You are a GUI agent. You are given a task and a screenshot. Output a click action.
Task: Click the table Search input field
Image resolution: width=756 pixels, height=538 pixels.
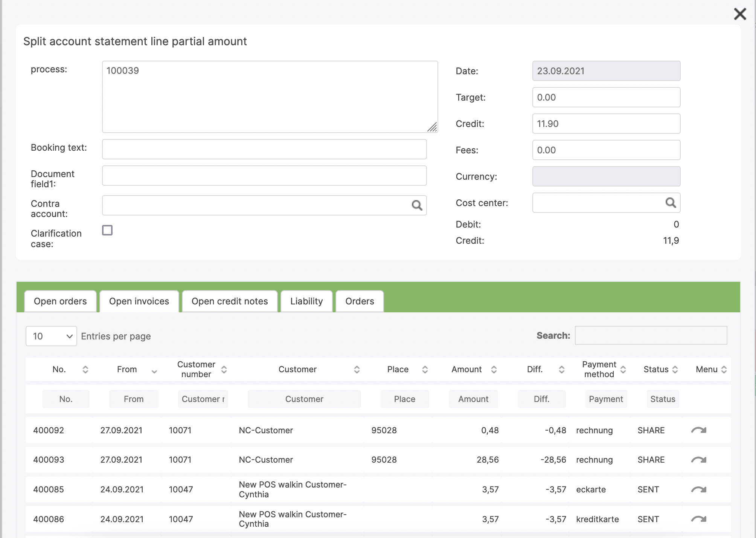[651, 335]
